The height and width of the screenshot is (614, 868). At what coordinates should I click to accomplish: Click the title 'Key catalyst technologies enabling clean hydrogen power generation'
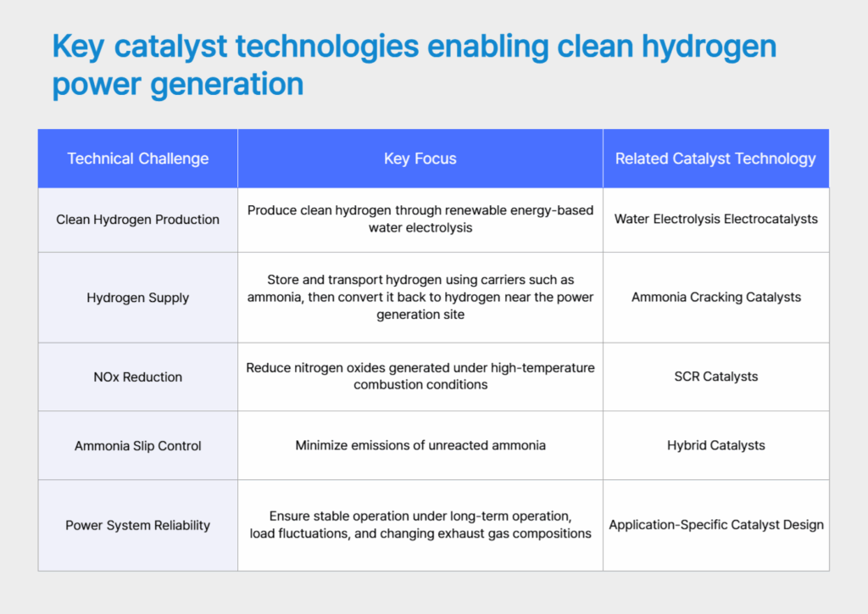pyautogui.click(x=414, y=64)
